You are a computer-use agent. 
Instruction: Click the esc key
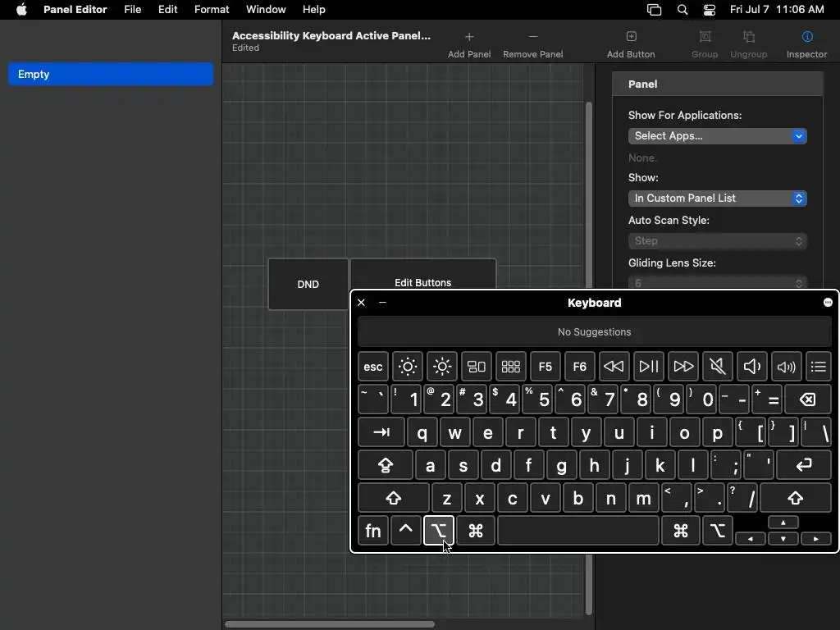373,367
